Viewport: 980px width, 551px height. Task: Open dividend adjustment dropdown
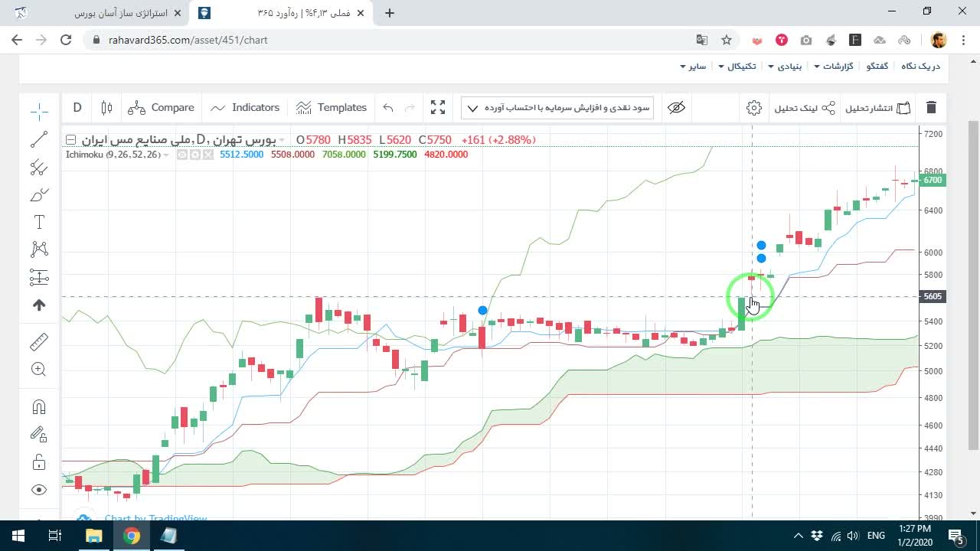pos(558,108)
